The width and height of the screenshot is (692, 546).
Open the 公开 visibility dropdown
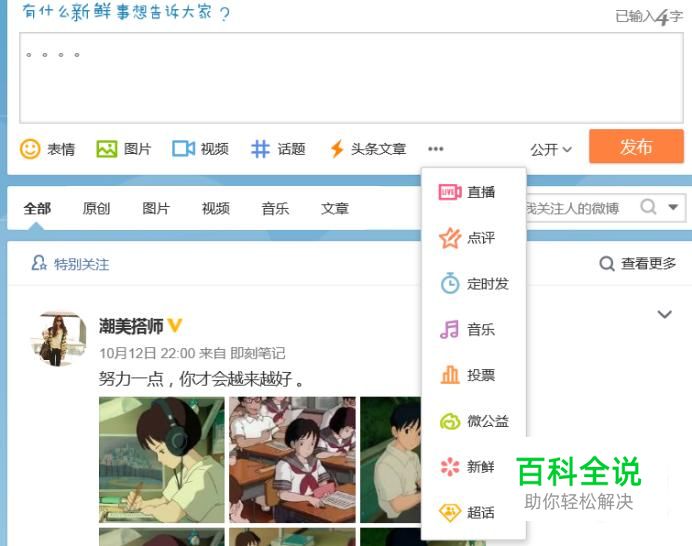pyautogui.click(x=551, y=150)
